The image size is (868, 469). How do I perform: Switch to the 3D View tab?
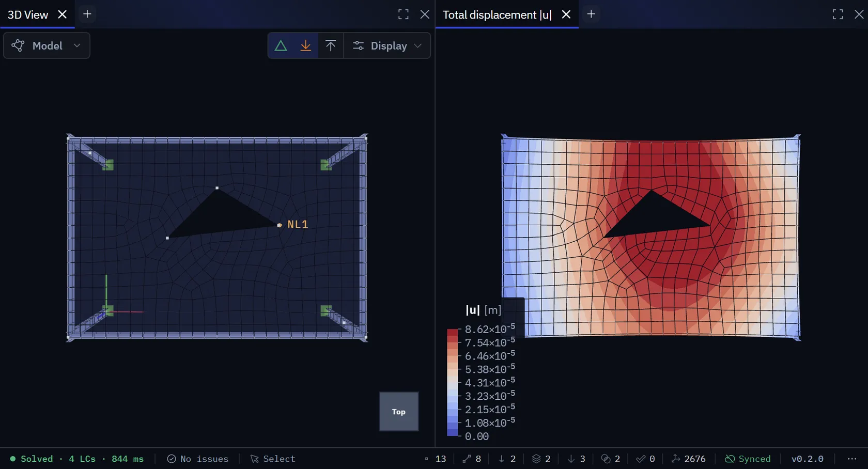point(28,14)
